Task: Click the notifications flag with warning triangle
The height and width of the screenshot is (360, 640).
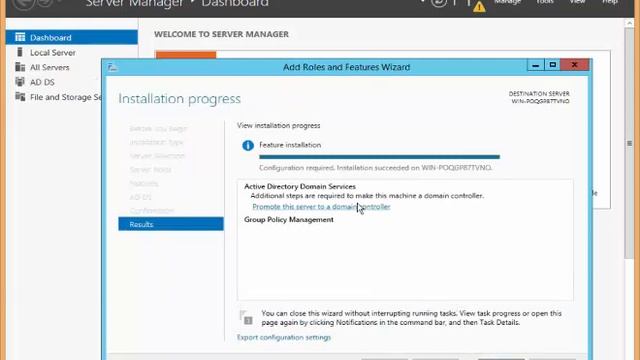Action: 475,5
